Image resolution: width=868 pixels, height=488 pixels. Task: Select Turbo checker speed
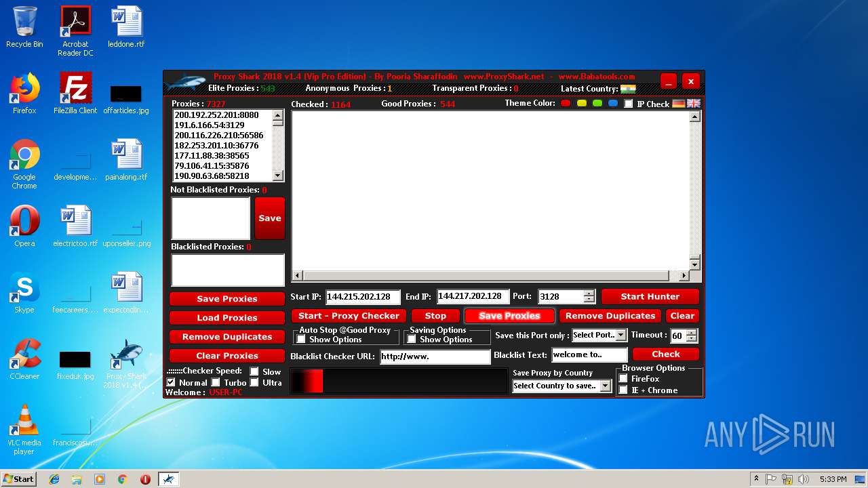pos(216,382)
